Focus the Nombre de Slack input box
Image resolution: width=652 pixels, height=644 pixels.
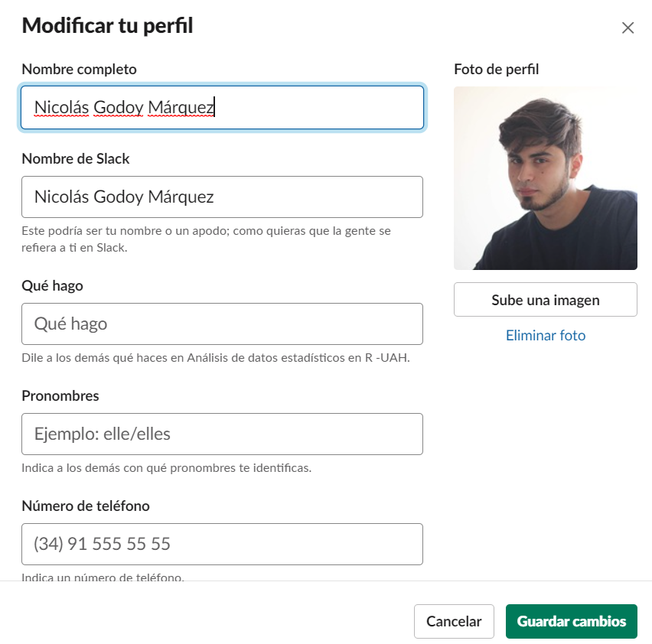222,197
